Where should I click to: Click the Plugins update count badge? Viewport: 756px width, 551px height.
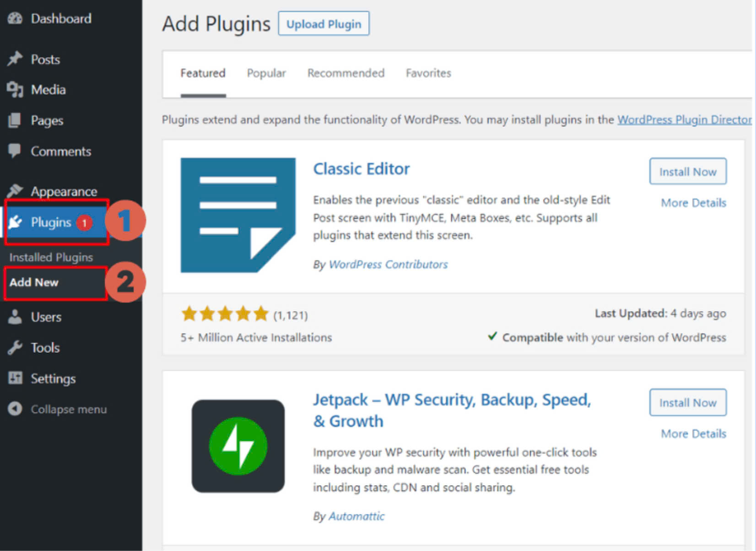click(x=84, y=223)
